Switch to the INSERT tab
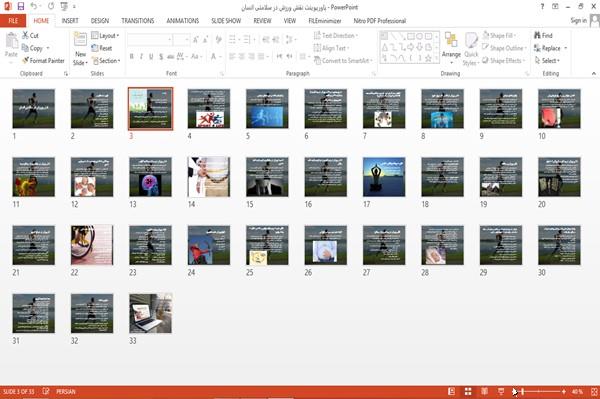Viewport: 600px width, 399px height. coord(70,21)
